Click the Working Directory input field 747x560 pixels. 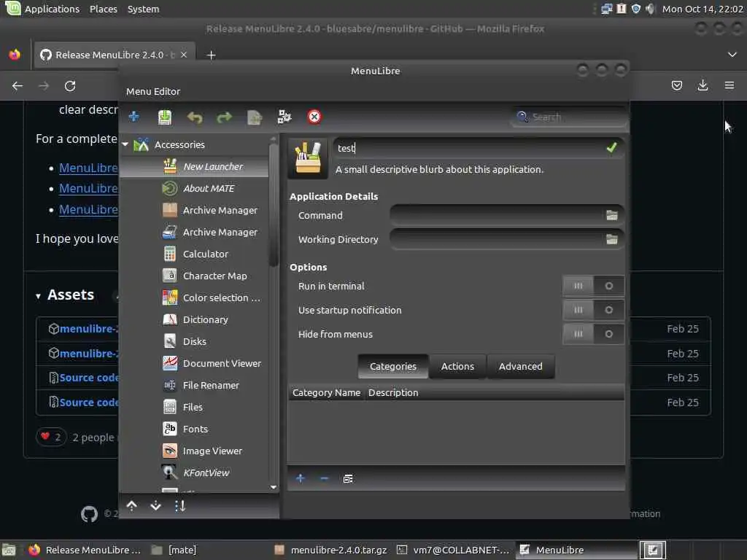click(x=497, y=239)
